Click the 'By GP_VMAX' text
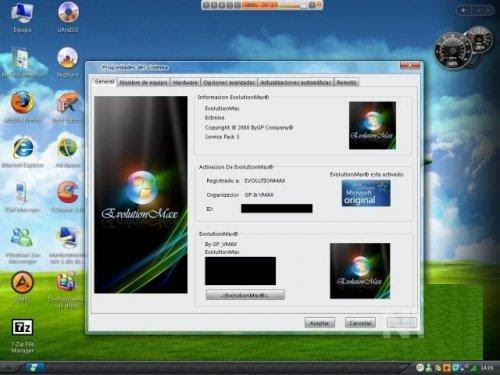The height and width of the screenshot is (375, 500). (x=221, y=244)
